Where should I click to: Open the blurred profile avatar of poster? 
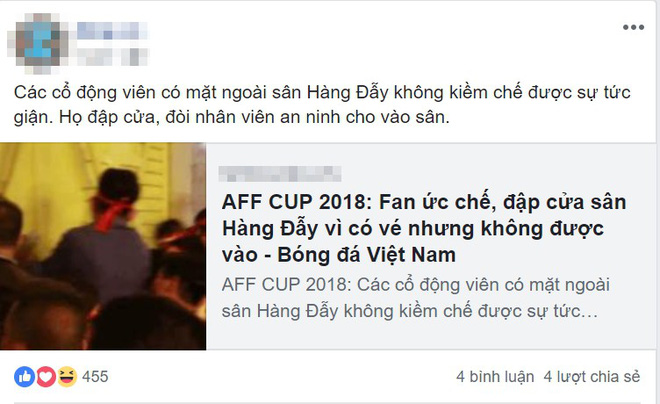coord(37,43)
